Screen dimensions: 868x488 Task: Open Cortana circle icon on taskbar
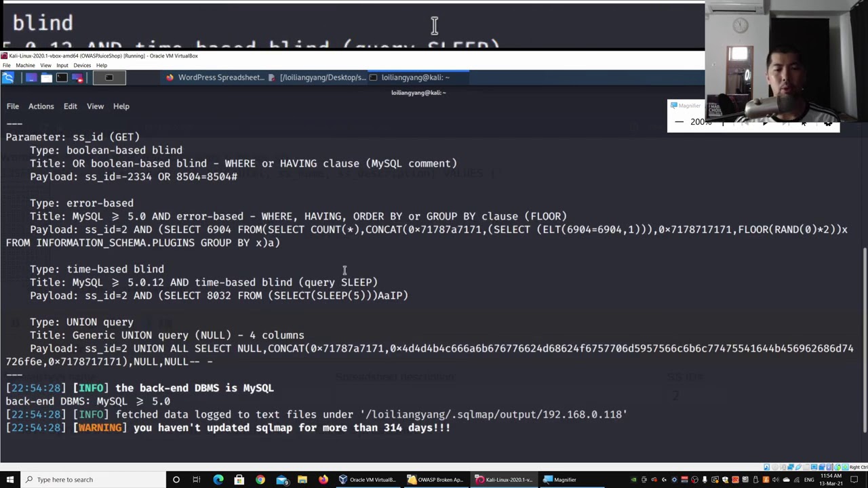(176, 480)
